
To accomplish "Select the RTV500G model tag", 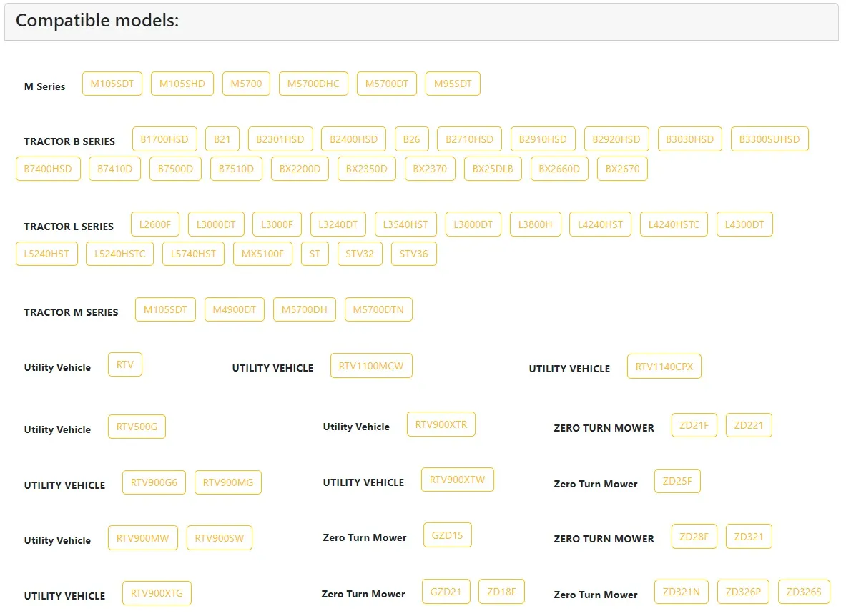I will (x=137, y=427).
